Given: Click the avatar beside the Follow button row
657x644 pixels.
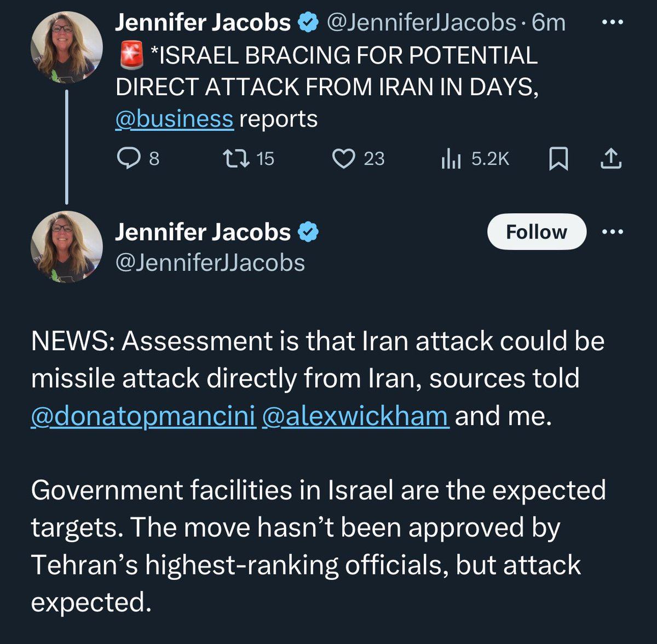Looking at the screenshot, I should (67, 246).
